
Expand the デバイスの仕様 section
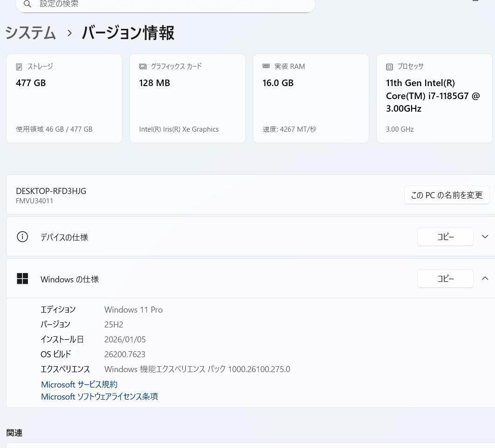pos(485,236)
